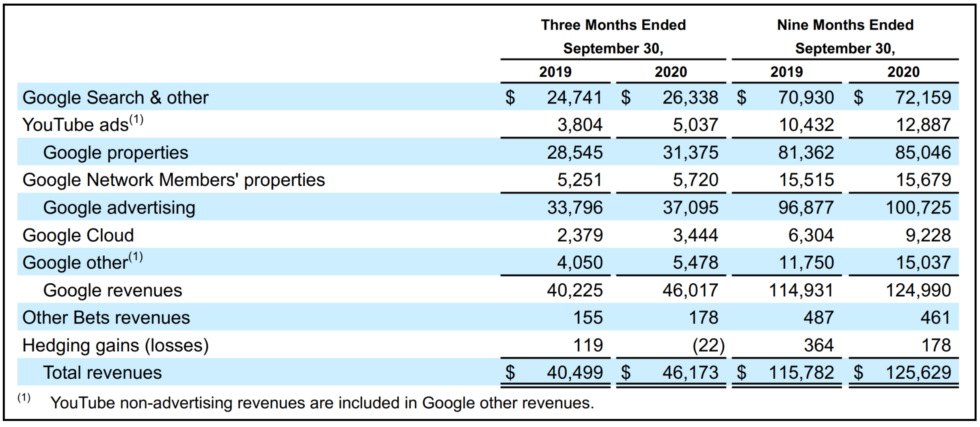Select Google other value 5,478
Screen dimensions: 980x427
(695, 263)
